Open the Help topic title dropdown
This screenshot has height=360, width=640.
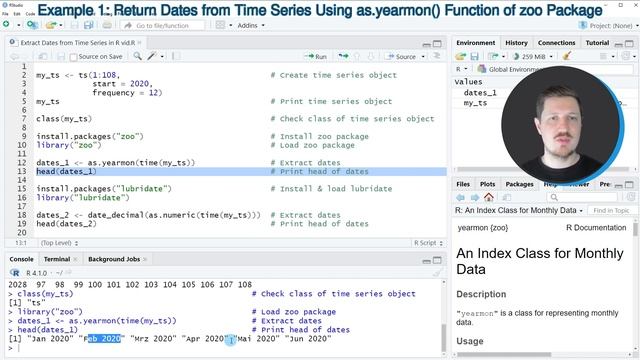[x=519, y=211]
